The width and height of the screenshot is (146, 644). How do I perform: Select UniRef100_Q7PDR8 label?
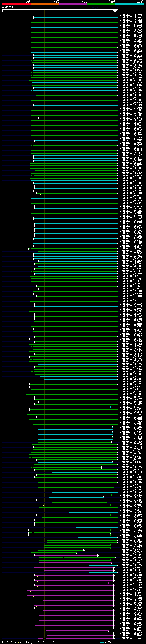click(131, 427)
